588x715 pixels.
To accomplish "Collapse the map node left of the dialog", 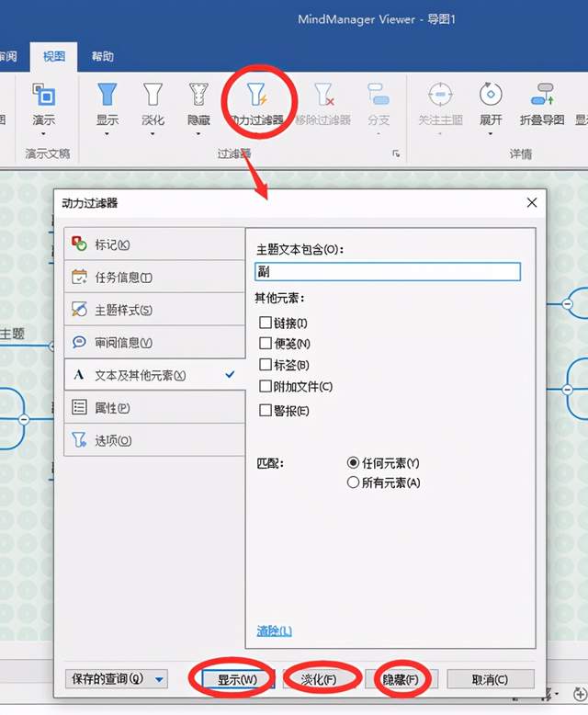I will click(x=24, y=419).
